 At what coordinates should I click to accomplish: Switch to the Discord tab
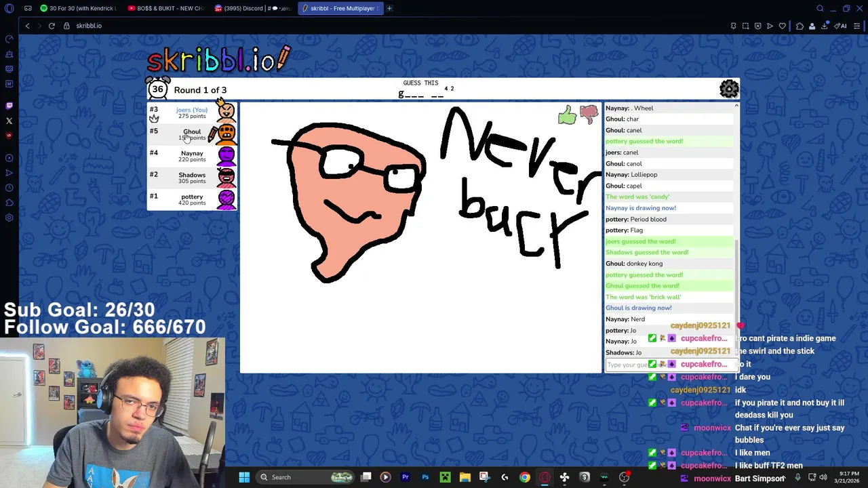click(252, 8)
